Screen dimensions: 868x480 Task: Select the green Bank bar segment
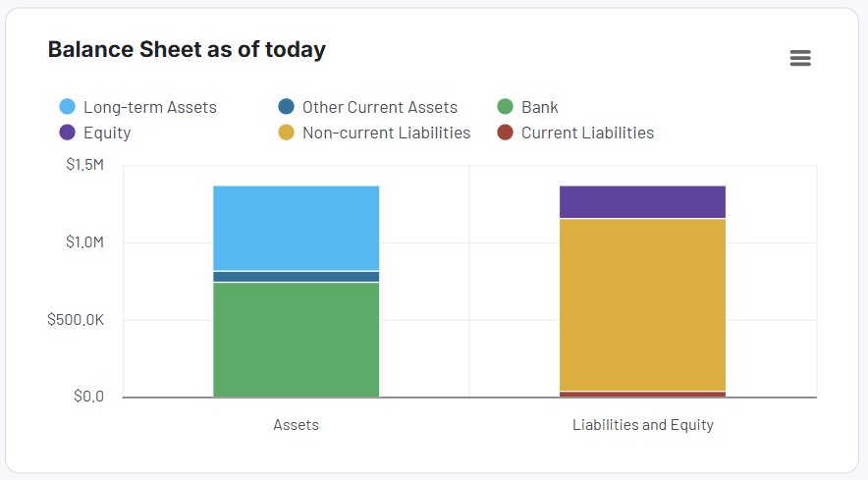click(297, 340)
